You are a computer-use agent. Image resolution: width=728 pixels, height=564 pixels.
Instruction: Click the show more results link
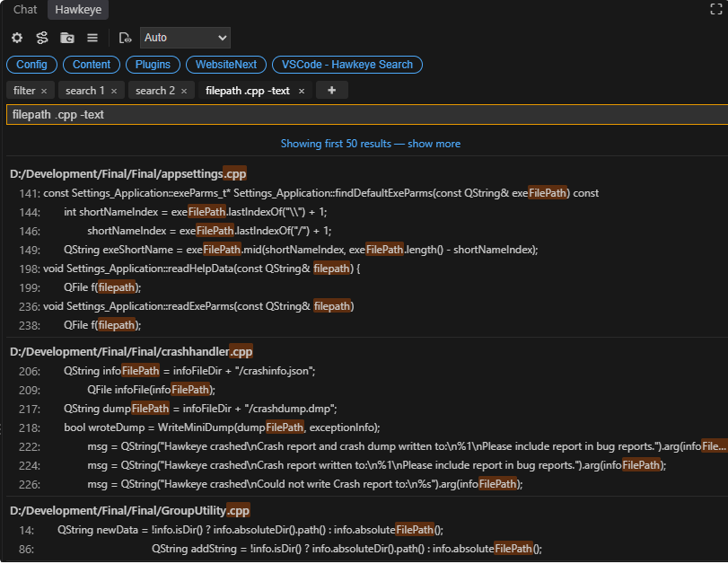point(434,144)
